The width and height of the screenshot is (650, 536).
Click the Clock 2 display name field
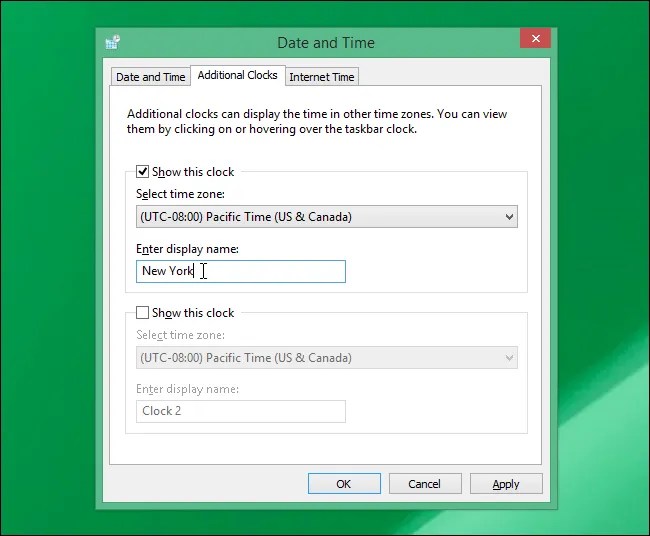pyautogui.click(x=241, y=412)
